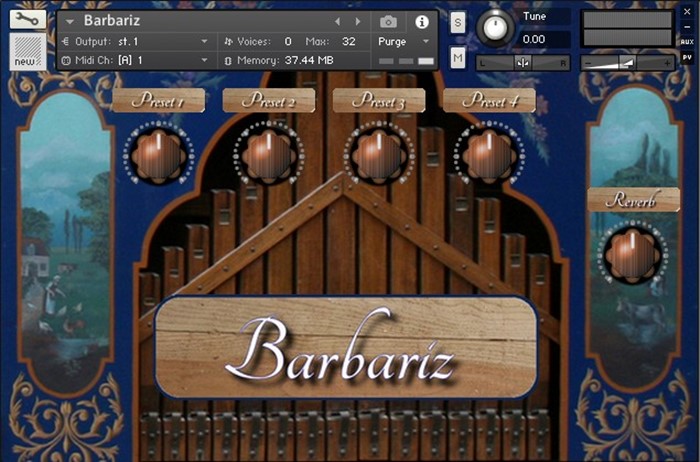Go to the next instrument arrow
Image resolution: width=700 pixels, height=462 pixels.
coord(357,21)
